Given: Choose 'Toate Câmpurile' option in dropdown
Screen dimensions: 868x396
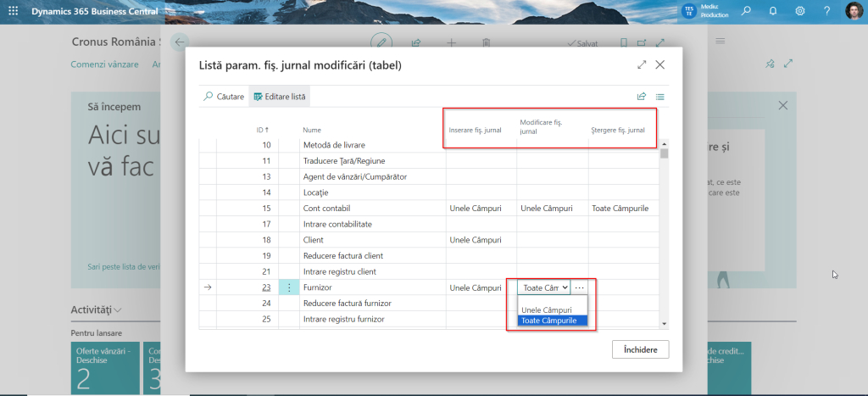Looking at the screenshot, I should tap(548, 321).
